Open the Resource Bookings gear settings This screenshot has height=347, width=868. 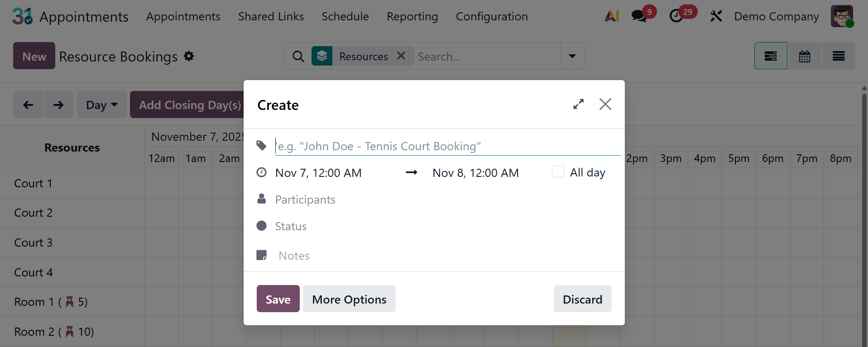189,56
